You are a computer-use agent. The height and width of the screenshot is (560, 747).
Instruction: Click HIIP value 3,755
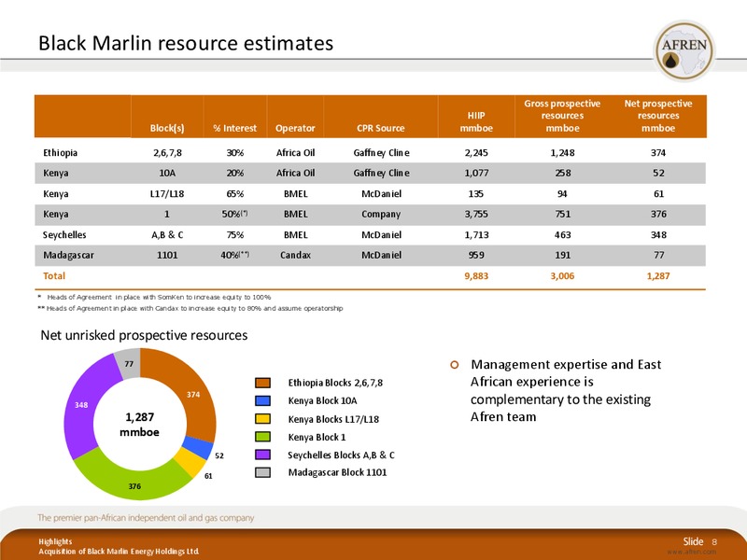(476, 215)
